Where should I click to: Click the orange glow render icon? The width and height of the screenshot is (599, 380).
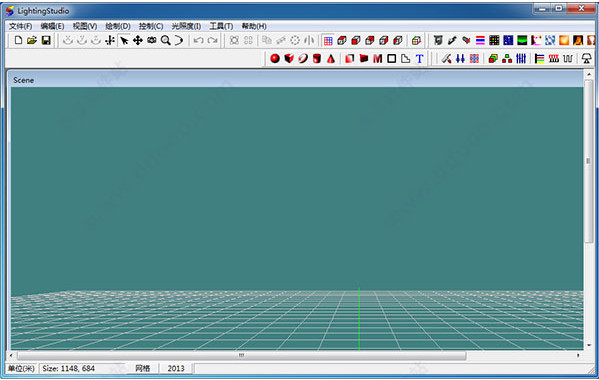point(564,40)
